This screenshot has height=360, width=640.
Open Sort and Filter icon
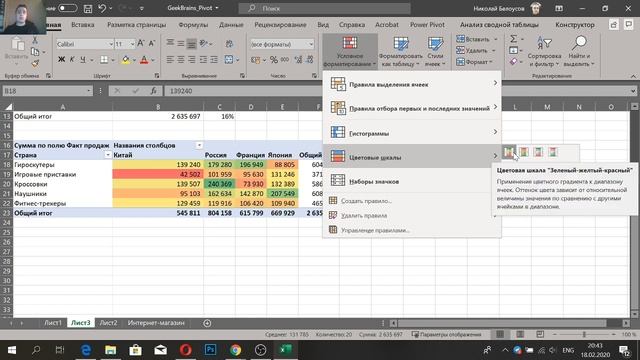pyautogui.click(x=544, y=42)
